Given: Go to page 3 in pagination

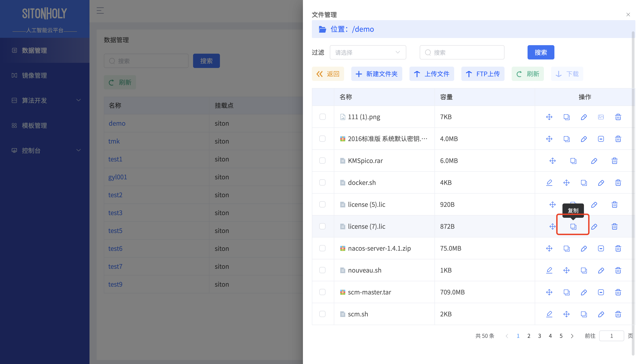Looking at the screenshot, I should coord(539,336).
